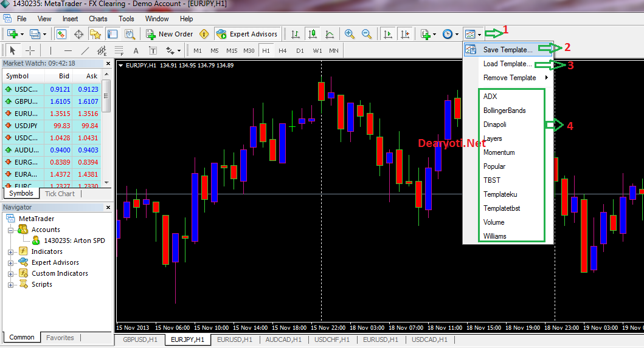
Task: Open the Periods clock icon
Action: (x=447, y=34)
